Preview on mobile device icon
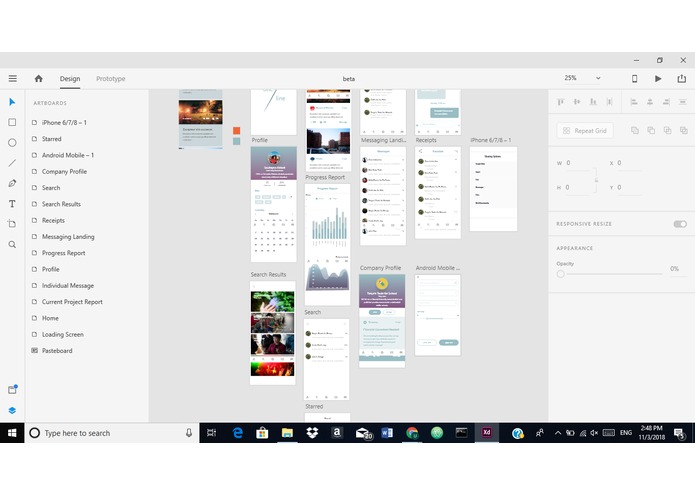The image size is (695, 494). pos(634,78)
